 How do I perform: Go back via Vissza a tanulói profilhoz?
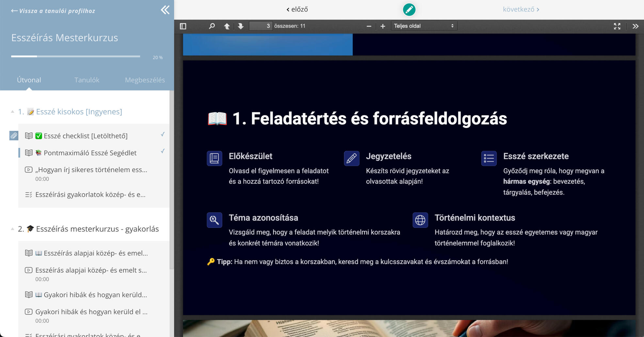(53, 11)
